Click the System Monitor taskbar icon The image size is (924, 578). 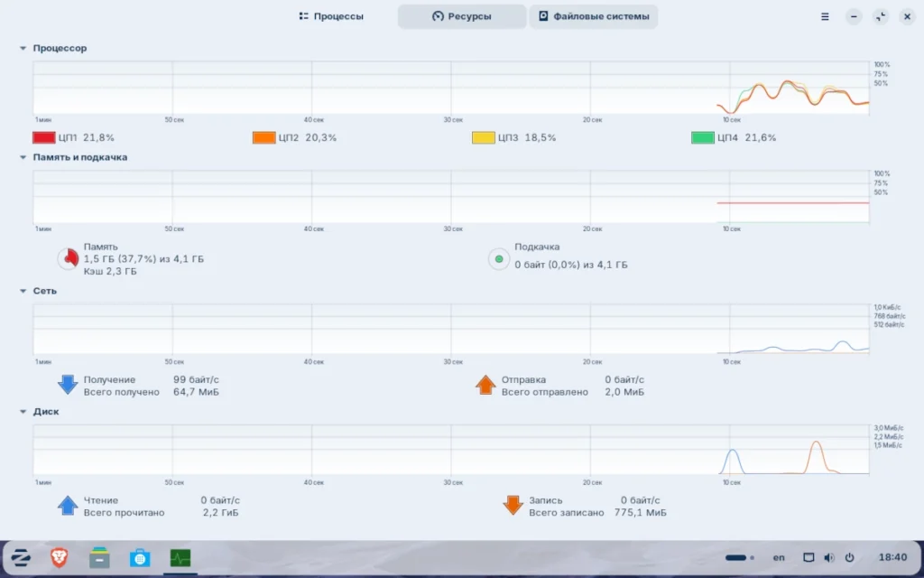(x=180, y=557)
